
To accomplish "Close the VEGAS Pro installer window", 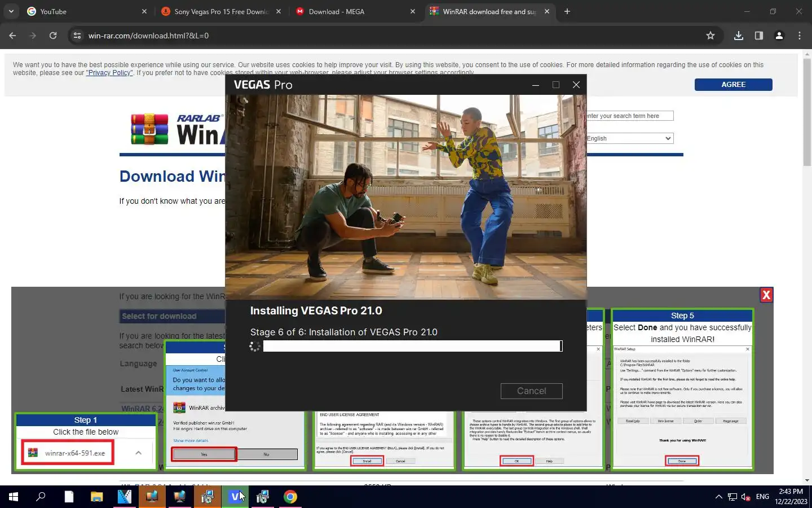I will (x=576, y=85).
